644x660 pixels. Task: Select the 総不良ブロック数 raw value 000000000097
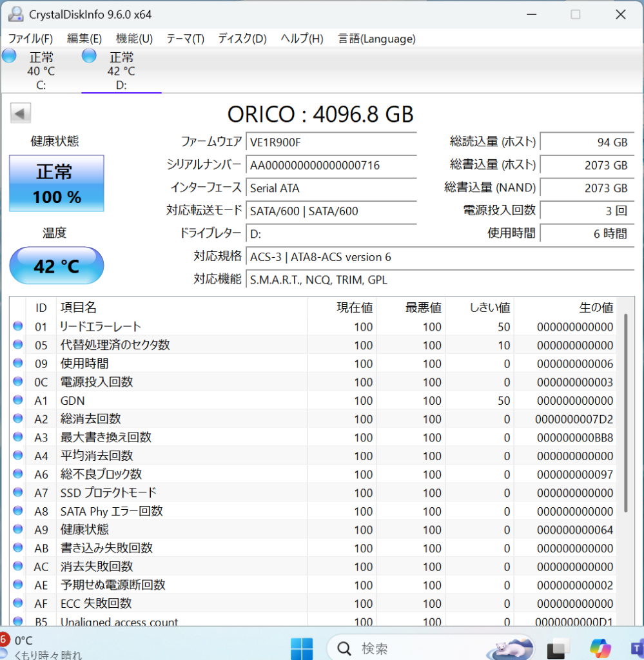pos(574,475)
